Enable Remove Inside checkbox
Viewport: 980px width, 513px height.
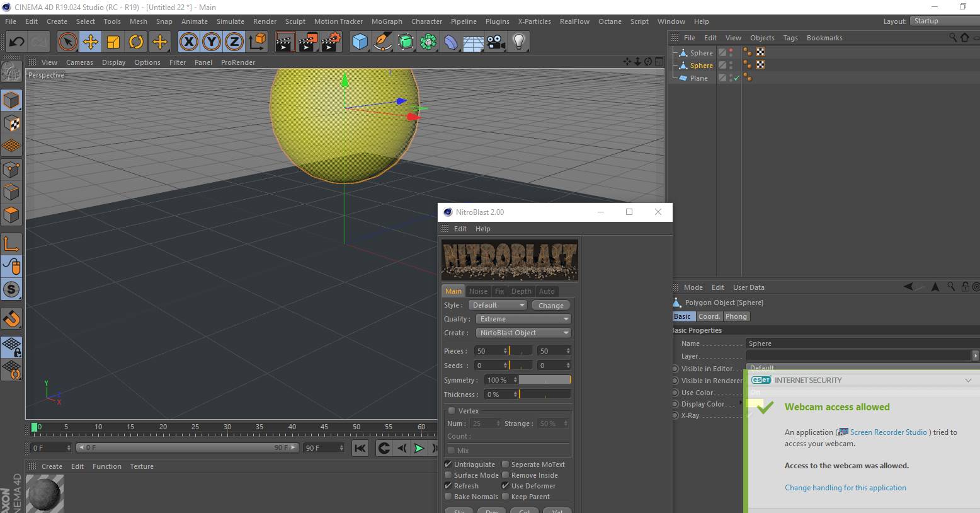(505, 475)
